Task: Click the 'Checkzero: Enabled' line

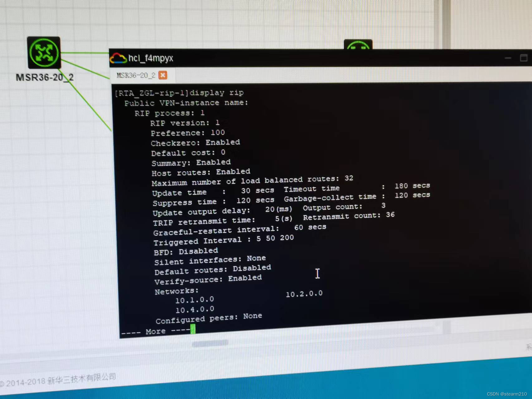Action: point(196,143)
